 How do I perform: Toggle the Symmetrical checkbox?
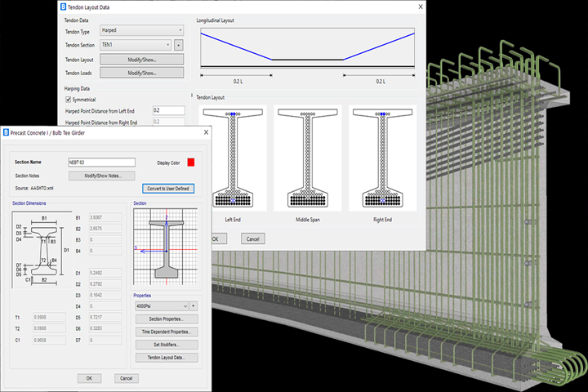(x=69, y=100)
